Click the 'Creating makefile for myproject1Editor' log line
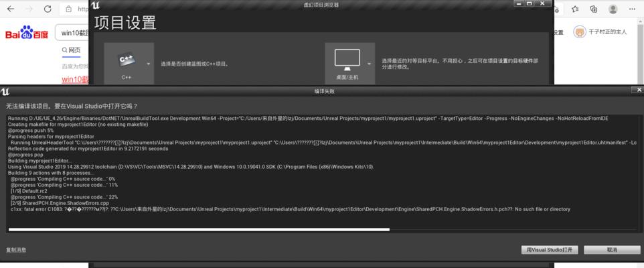Image resolution: width=644 pixels, height=268 pixels. [x=78, y=125]
